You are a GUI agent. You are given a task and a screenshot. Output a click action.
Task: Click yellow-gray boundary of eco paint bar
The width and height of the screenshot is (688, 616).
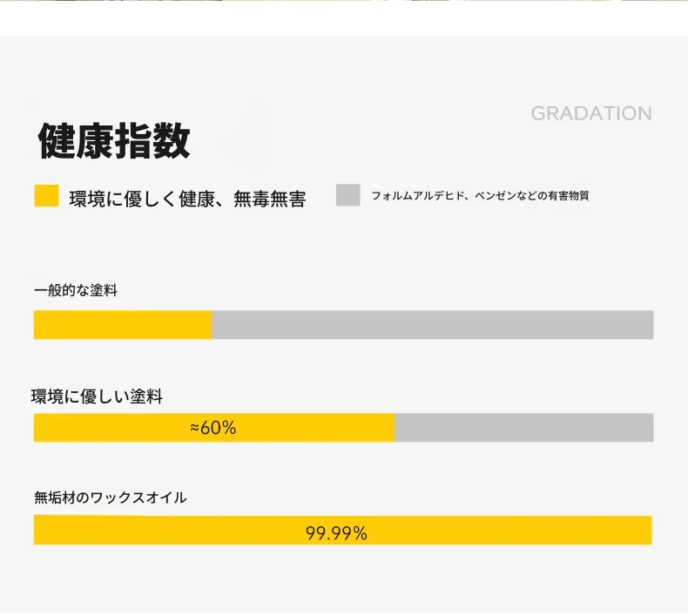[395, 428]
